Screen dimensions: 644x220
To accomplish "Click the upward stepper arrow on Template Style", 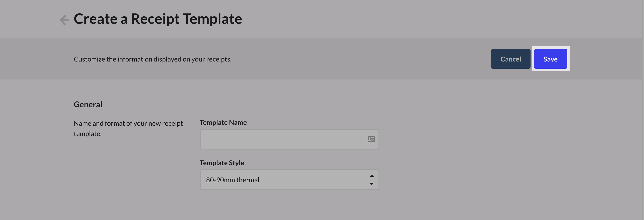I will (372, 176).
